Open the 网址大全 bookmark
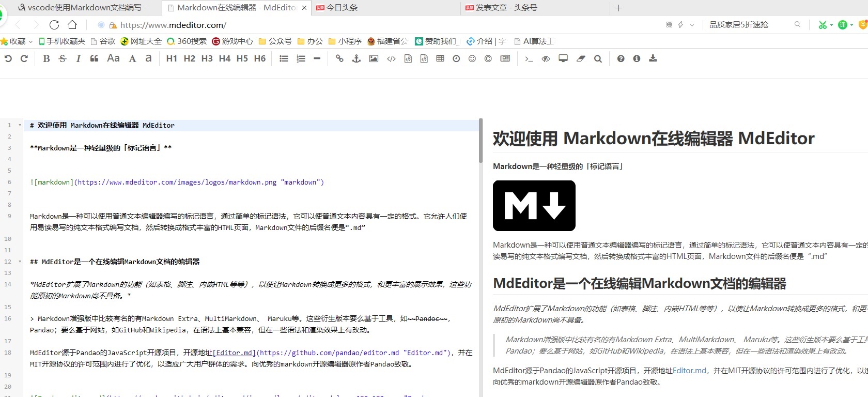The width and height of the screenshot is (868, 397). [x=141, y=41]
